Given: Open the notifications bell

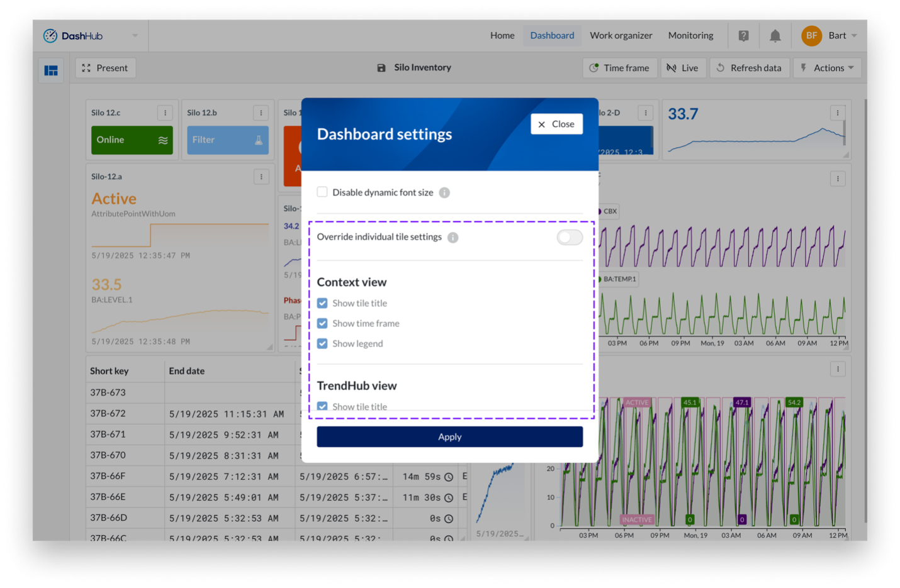Looking at the screenshot, I should [x=775, y=36].
